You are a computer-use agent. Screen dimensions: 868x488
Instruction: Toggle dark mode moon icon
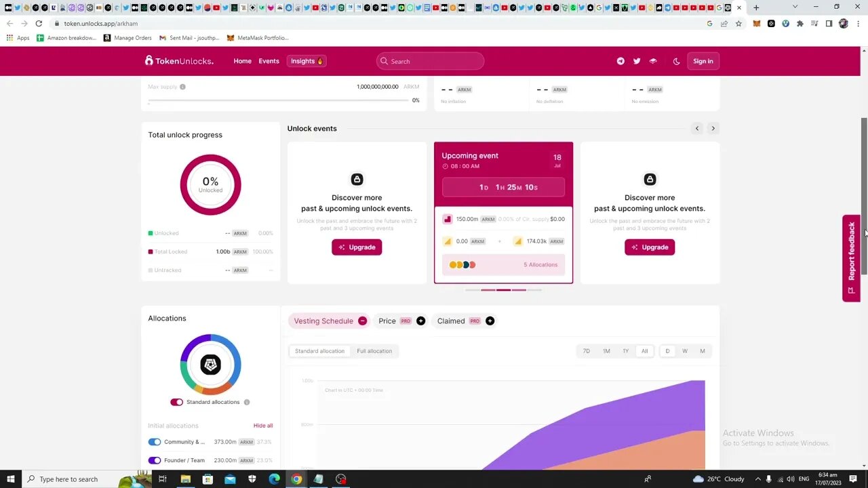[x=676, y=61]
